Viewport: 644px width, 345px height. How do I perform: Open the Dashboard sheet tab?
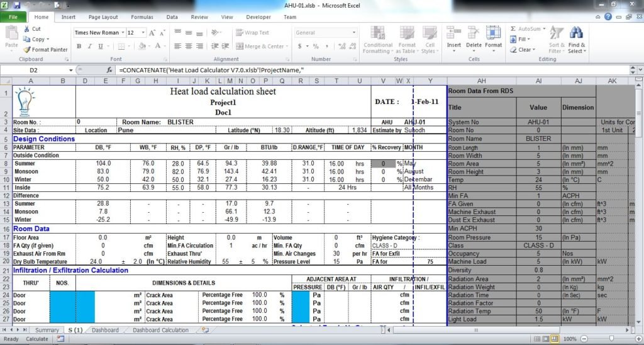pyautogui.click(x=104, y=330)
